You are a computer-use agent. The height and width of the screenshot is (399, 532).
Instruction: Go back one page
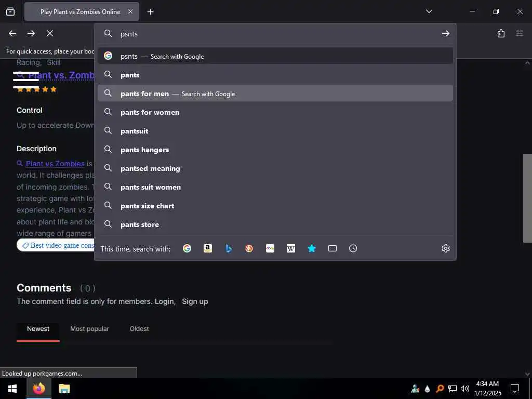[x=12, y=33]
